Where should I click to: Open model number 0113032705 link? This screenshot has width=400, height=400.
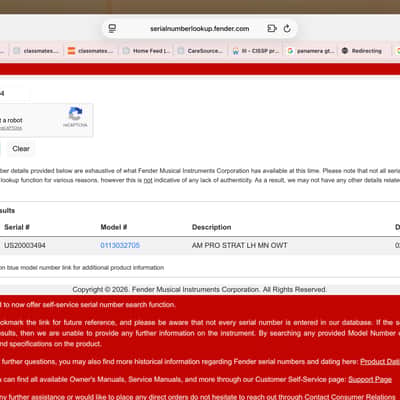(x=120, y=245)
